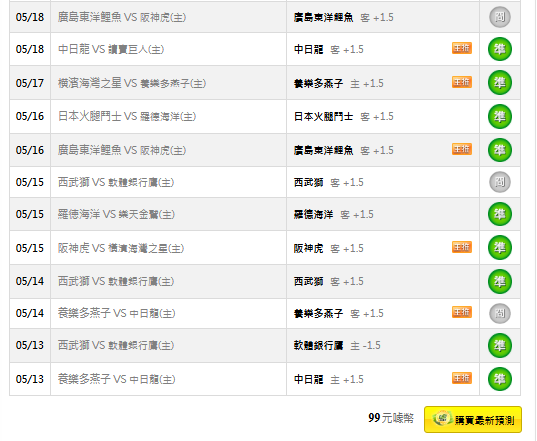Viewport: 537px width, 441px height.
Task: Select 05/14 matchup 西武獅 VS 軟體銀行鷹(主)
Action: click(x=116, y=281)
